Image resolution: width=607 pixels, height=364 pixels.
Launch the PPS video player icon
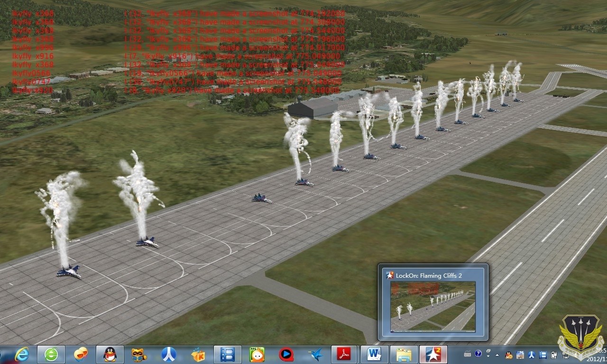257,355
